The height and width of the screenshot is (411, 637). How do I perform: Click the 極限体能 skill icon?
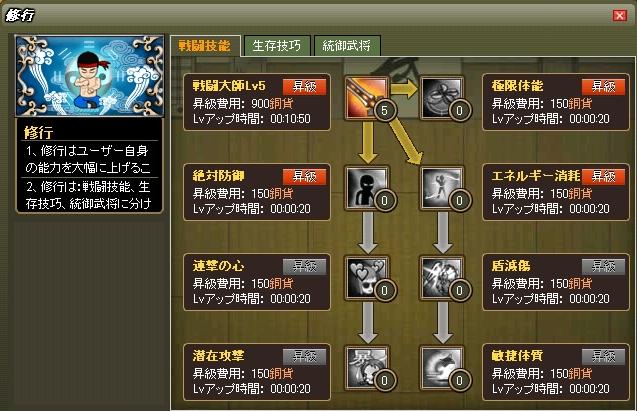[442, 98]
